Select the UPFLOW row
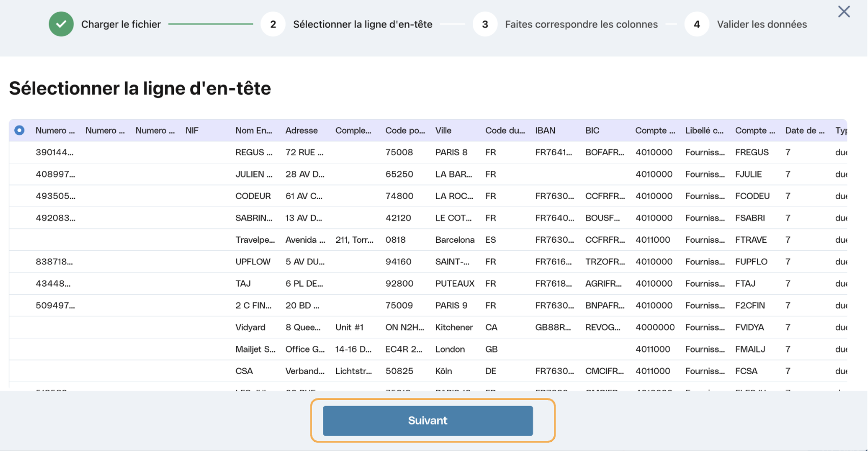868x451 pixels. click(428, 262)
